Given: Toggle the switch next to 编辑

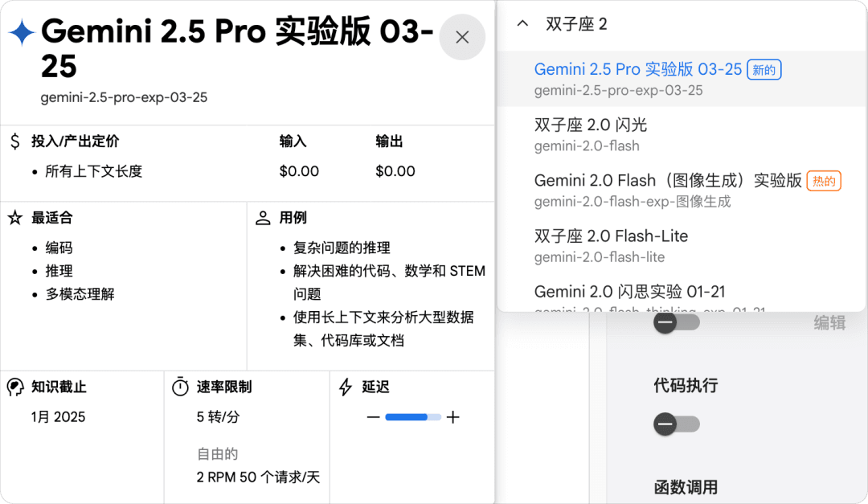Looking at the screenshot, I should point(676,322).
